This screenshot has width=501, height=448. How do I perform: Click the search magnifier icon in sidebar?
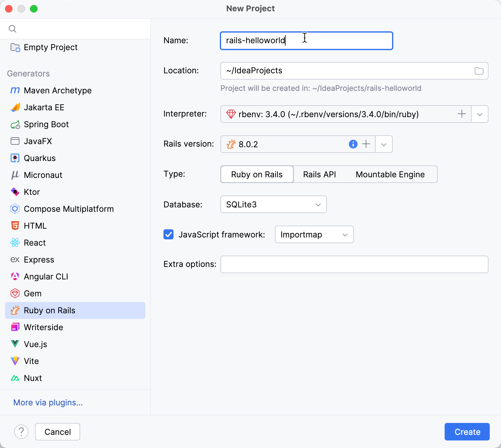[13, 29]
